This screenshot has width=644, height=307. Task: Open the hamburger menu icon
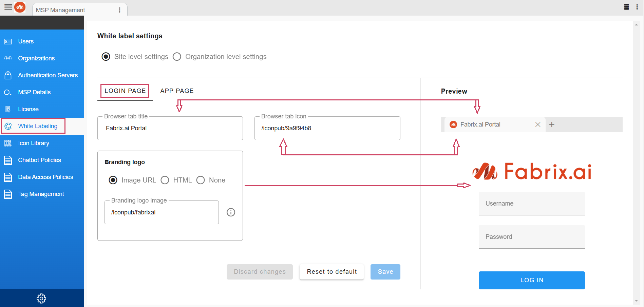(8, 7)
